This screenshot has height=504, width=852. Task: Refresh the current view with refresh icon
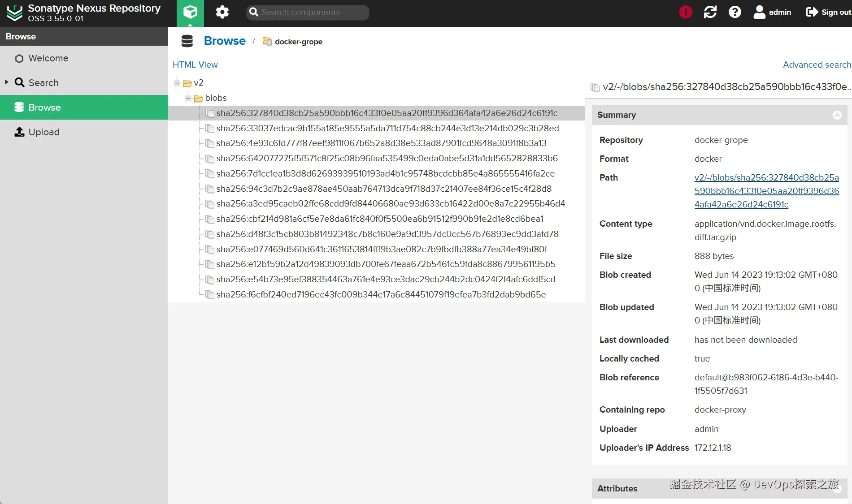tap(710, 12)
